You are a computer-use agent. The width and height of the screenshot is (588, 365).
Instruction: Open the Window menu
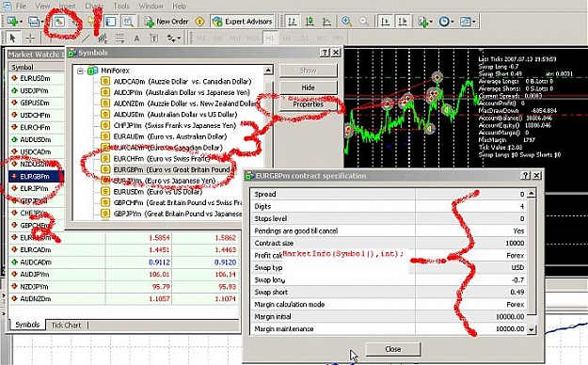(x=151, y=6)
